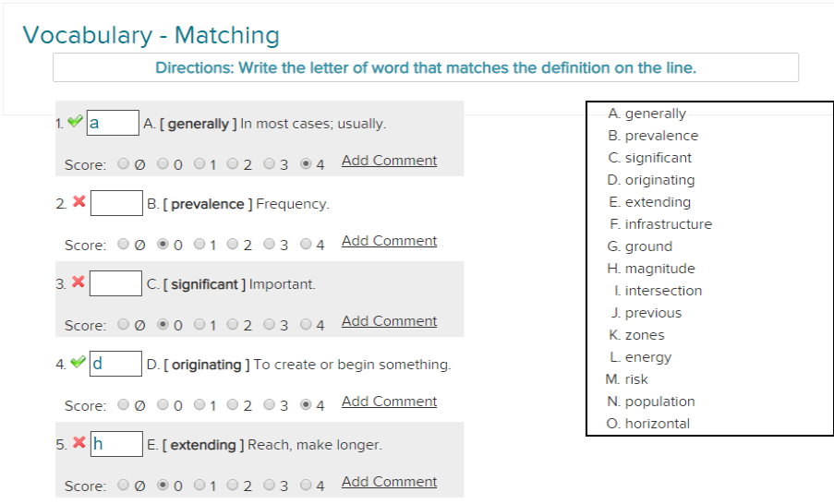Click the green checkmark beside question 1

pos(75,121)
